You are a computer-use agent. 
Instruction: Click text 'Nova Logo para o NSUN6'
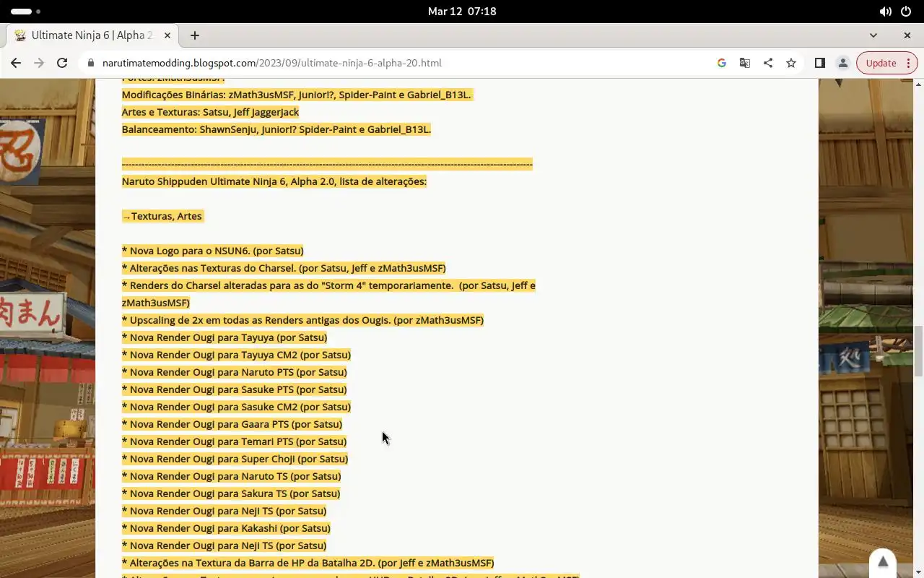click(189, 251)
